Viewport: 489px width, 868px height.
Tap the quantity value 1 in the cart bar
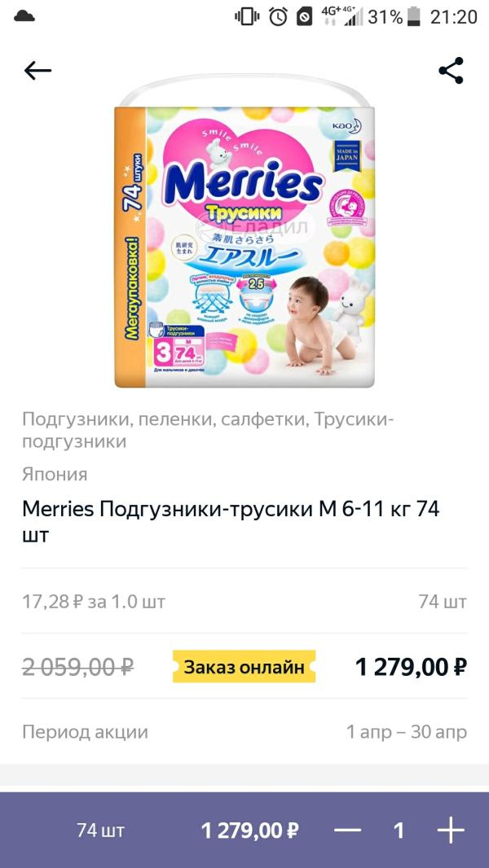coord(399,831)
